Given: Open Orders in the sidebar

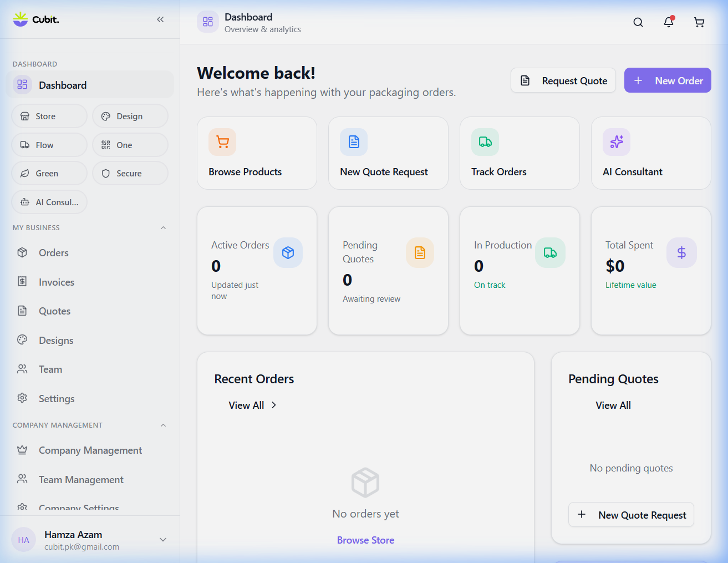Looking at the screenshot, I should [90, 252].
